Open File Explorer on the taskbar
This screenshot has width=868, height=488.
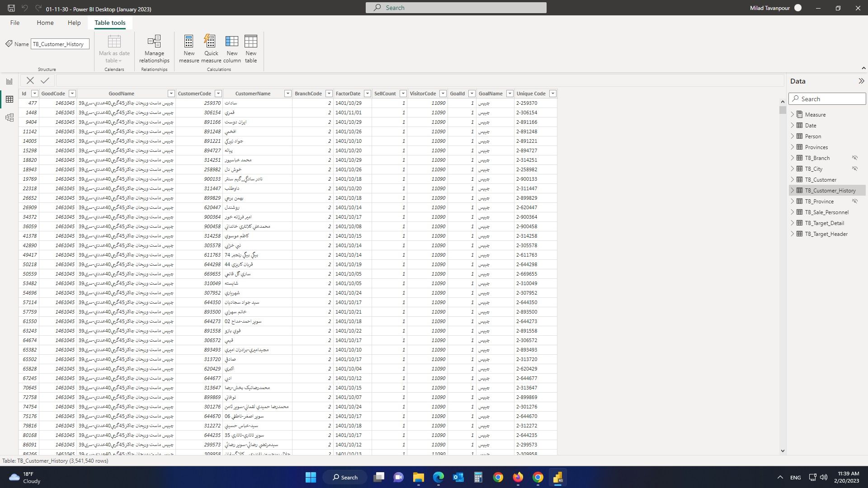[x=418, y=477]
